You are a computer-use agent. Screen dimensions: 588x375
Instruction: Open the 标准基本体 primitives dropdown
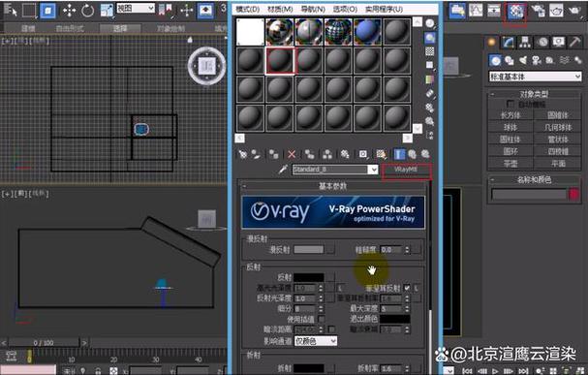point(535,77)
